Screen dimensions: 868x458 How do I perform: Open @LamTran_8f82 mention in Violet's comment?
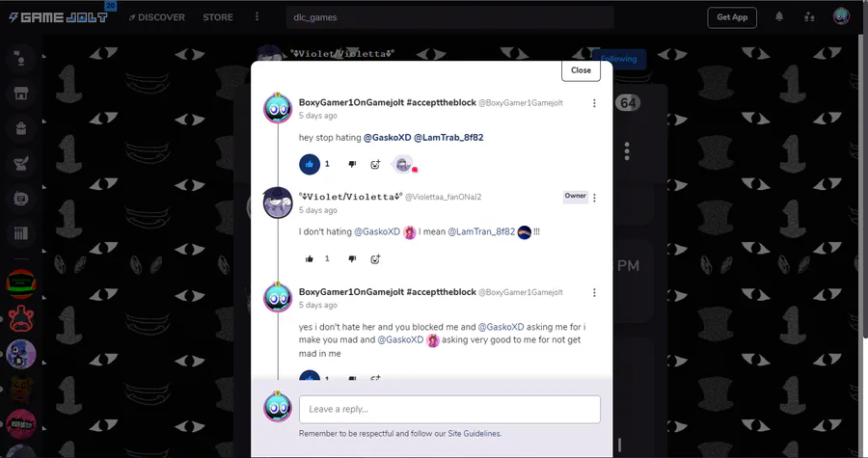(x=481, y=231)
